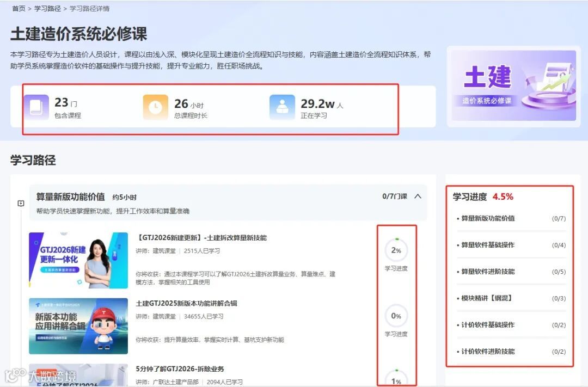The width and height of the screenshot is (588, 387).
Task: Click the person icon for 正在学习
Action: pos(282,107)
